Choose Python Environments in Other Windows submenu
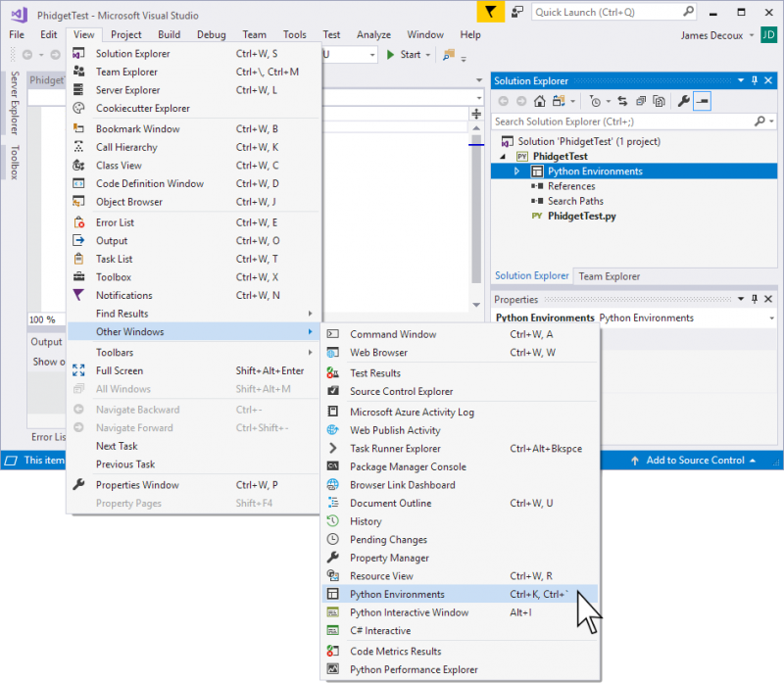The width and height of the screenshot is (784, 683). tap(460, 594)
